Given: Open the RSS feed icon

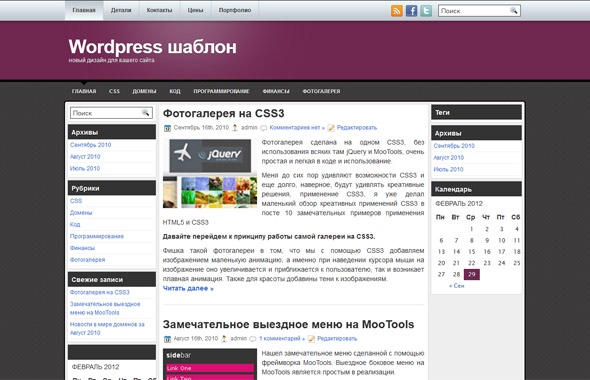Looking at the screenshot, I should tap(397, 11).
